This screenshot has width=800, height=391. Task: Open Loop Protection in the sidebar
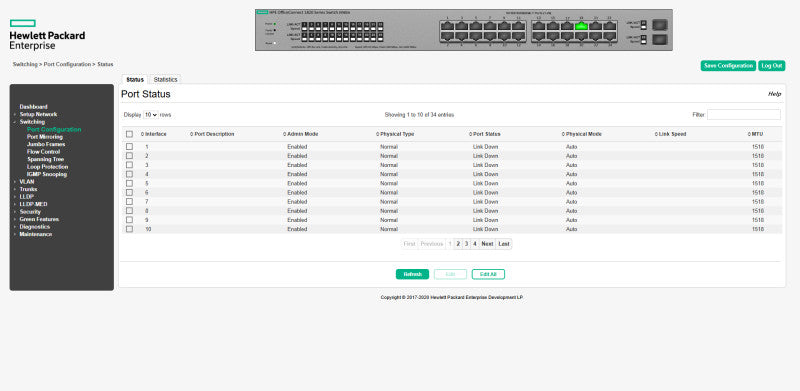47,167
